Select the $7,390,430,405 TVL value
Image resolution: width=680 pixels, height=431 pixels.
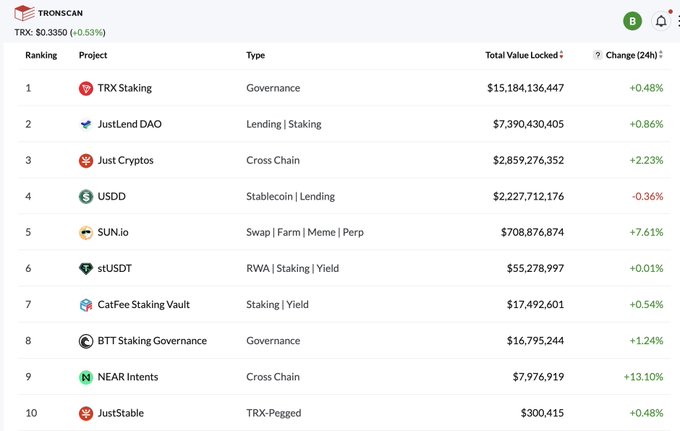click(x=528, y=124)
